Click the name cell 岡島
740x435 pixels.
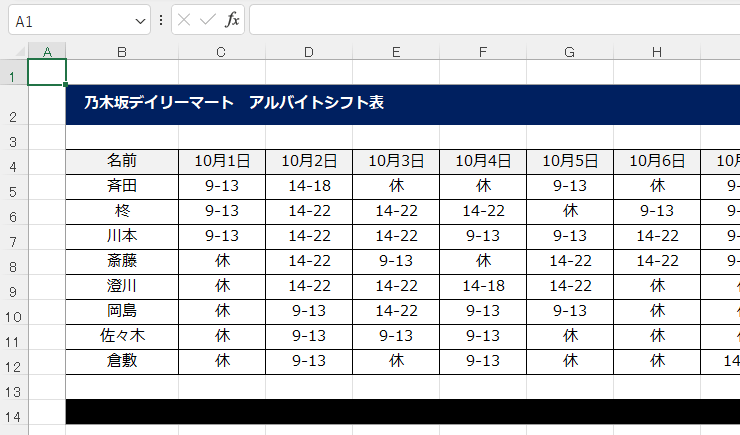tap(122, 312)
